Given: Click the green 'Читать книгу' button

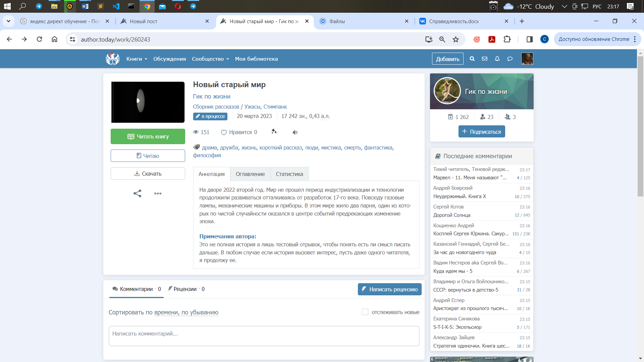Looking at the screenshot, I should (x=148, y=136).
